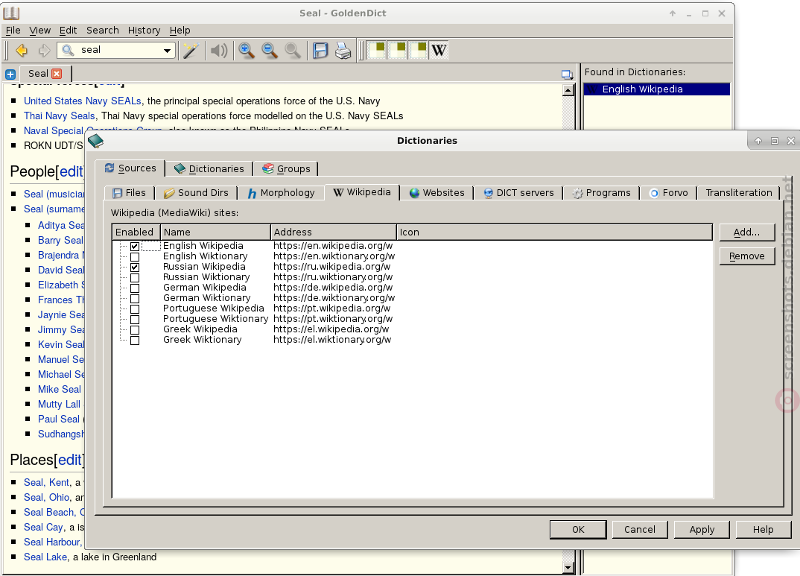
Task: Open the Files sub-tab
Action: (129, 193)
